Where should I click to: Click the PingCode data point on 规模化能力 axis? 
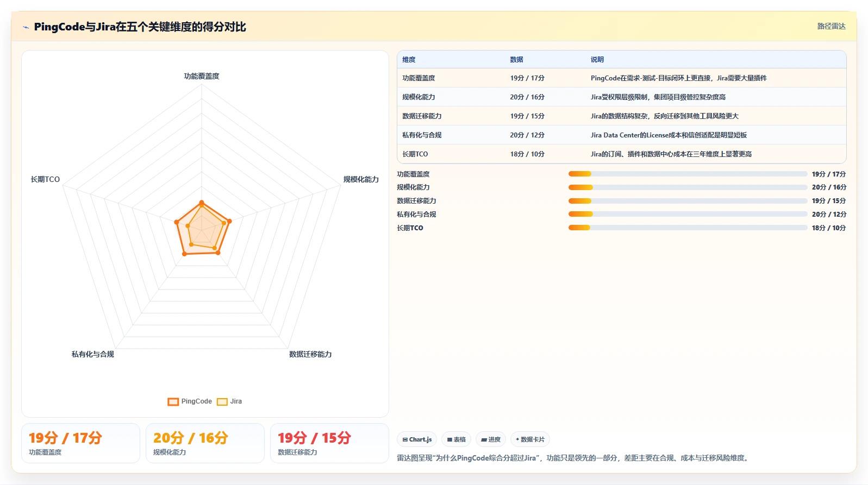[x=229, y=221]
